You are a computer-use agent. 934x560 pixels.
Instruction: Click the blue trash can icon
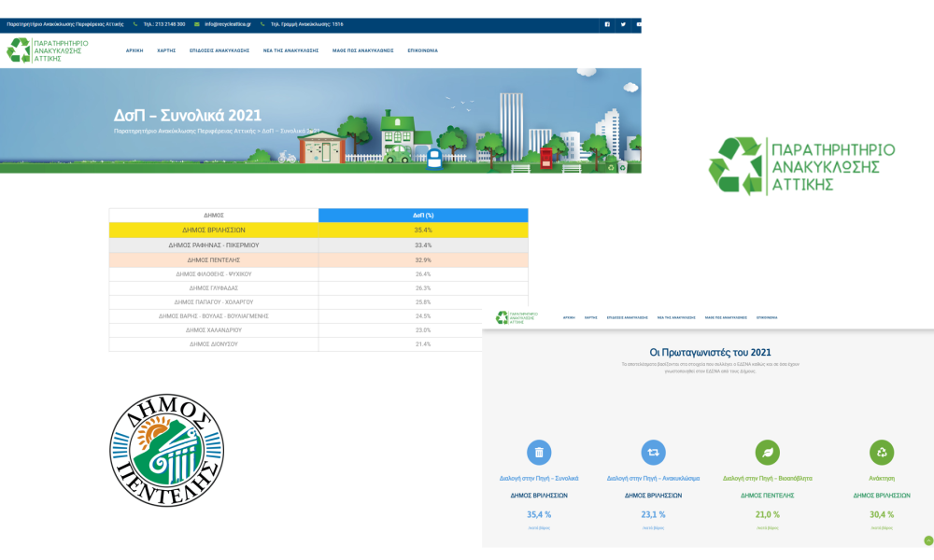point(539,453)
